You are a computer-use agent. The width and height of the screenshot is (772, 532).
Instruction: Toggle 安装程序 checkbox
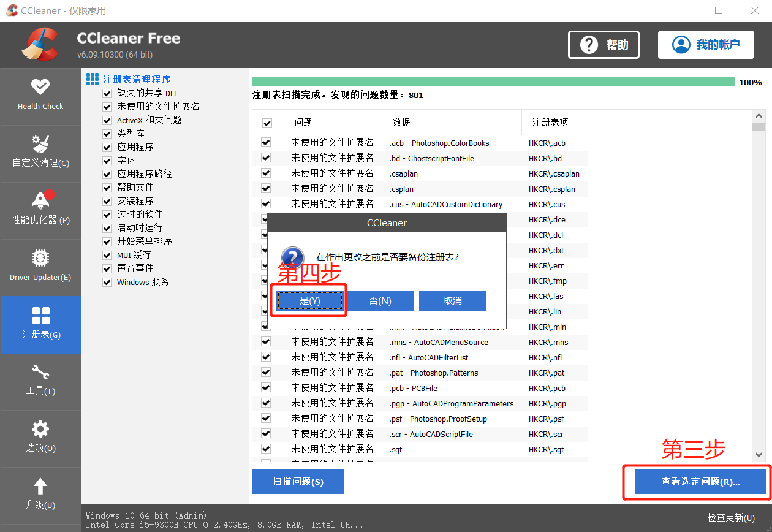click(x=107, y=201)
